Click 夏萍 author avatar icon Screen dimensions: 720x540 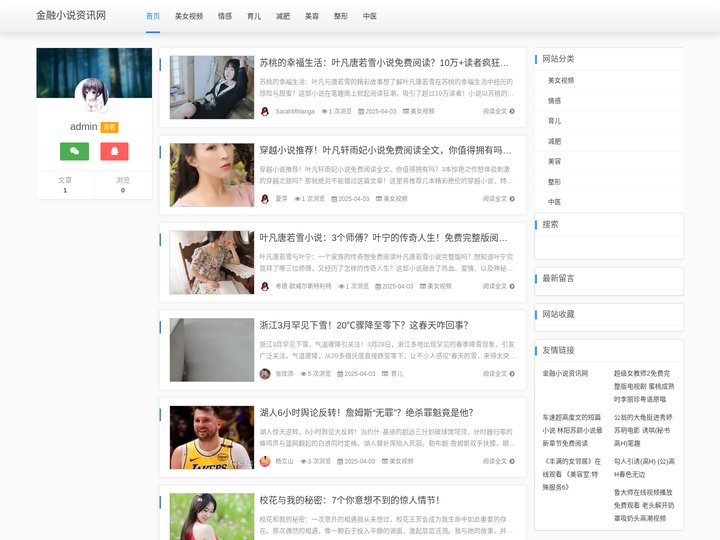[264, 199]
